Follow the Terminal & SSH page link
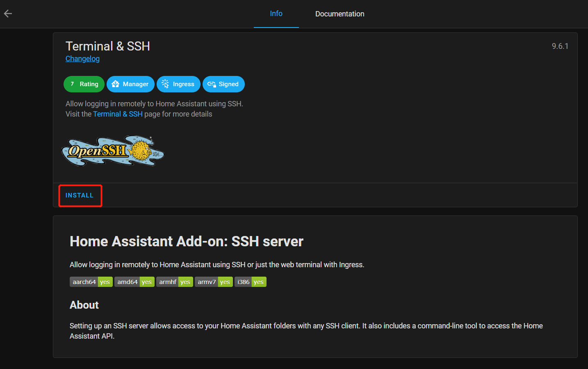Screen dimensions: 588x369 (x=118, y=114)
